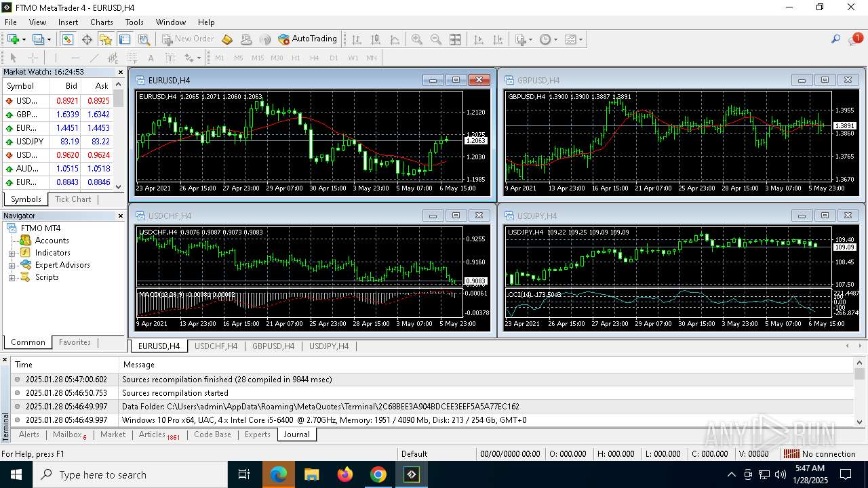Screen dimensions: 868x488
Task: Expand the Indicators node in Navigator
Action: coord(12,253)
